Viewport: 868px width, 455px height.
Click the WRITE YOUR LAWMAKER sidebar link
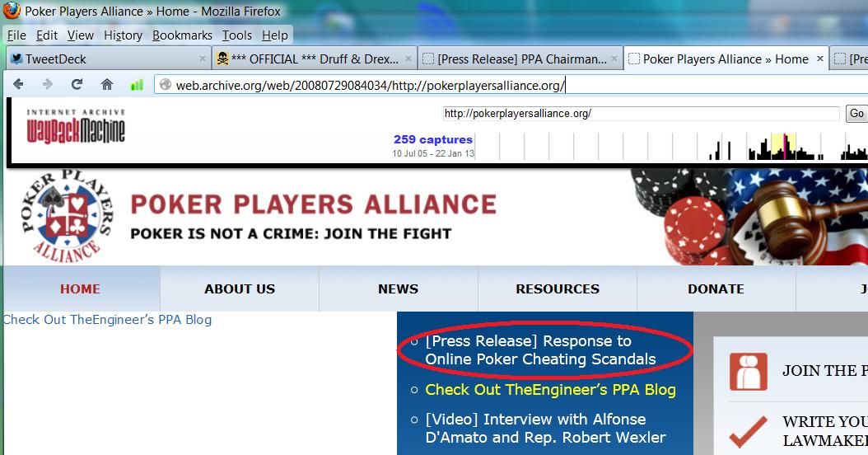tap(825, 431)
